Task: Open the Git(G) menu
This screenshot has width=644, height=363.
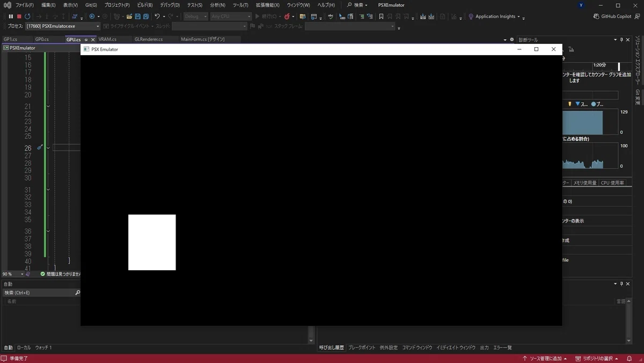Action: [91, 5]
